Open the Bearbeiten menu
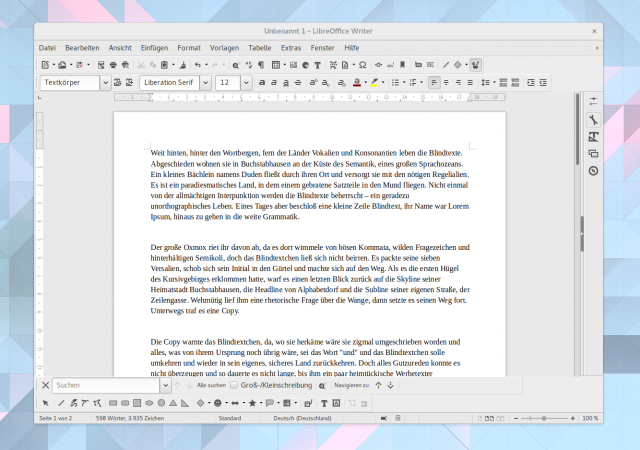This screenshot has height=450, width=640. [82, 48]
